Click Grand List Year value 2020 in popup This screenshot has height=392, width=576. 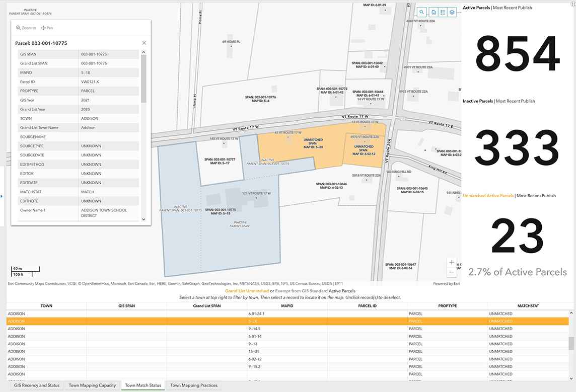tap(86, 109)
